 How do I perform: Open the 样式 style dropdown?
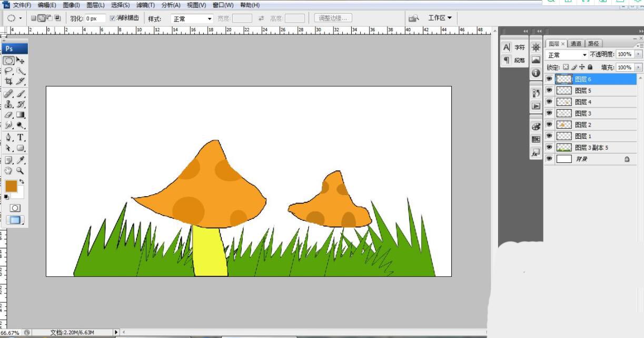tap(192, 18)
